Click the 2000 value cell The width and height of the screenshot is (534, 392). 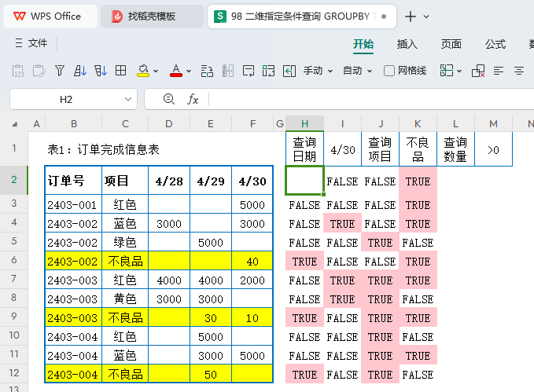coord(252,280)
